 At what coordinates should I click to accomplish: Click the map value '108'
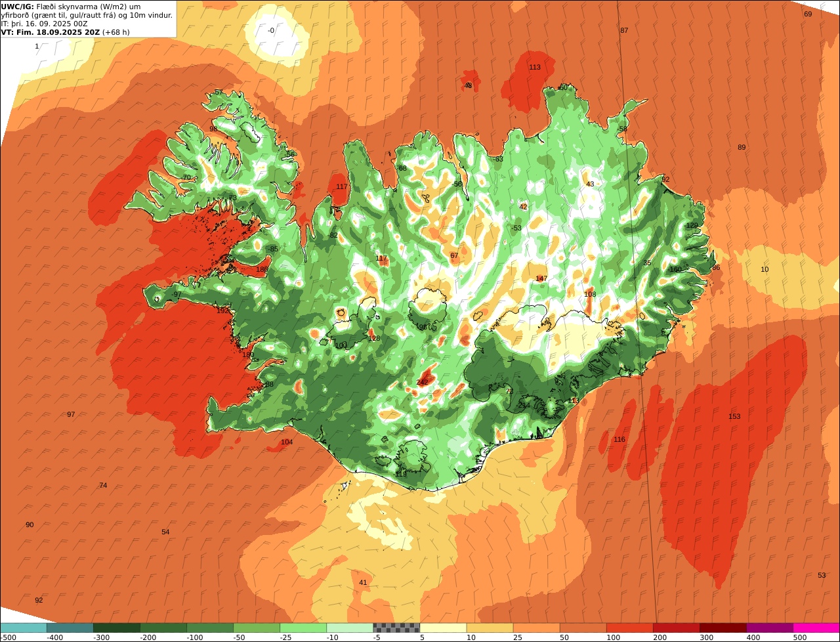click(x=590, y=294)
